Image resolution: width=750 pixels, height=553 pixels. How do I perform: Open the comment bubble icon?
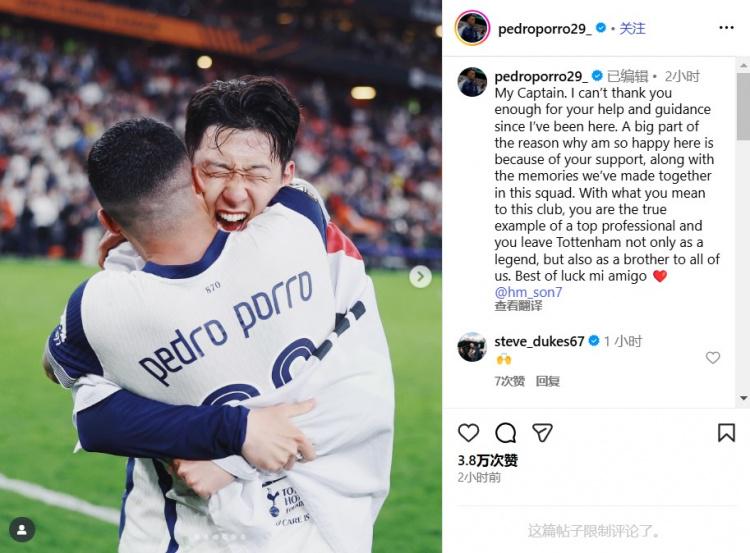[505, 433]
